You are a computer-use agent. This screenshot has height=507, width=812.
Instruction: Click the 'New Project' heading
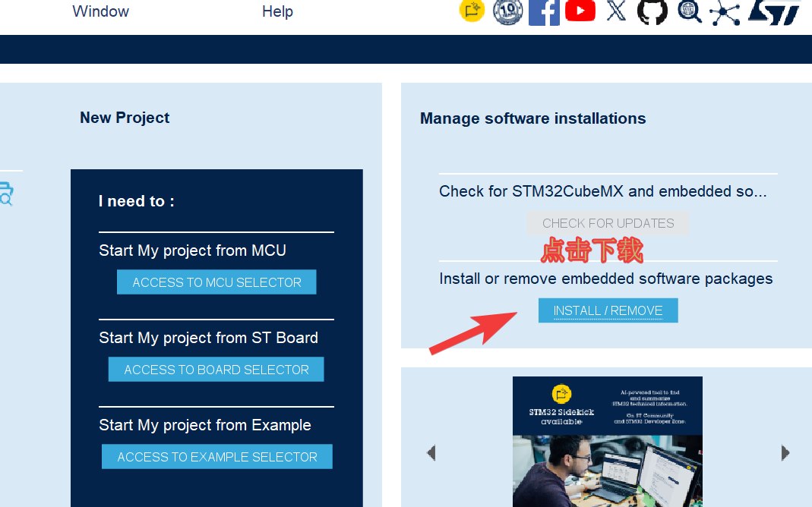pyautogui.click(x=125, y=118)
